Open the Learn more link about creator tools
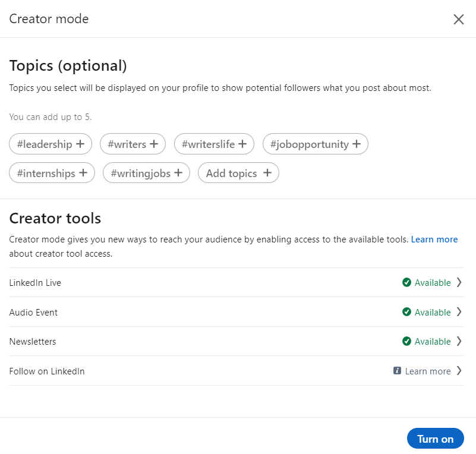 [x=434, y=239]
